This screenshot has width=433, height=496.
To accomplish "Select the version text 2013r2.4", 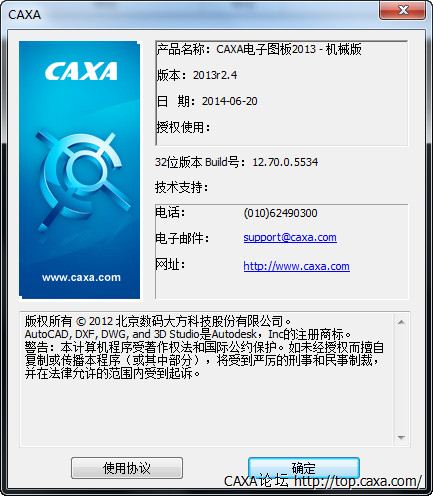I will (x=215, y=75).
